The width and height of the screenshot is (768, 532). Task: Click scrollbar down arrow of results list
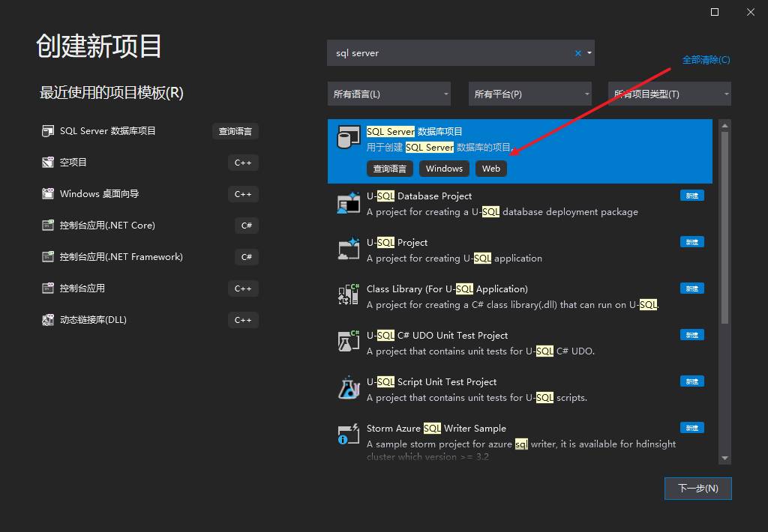coord(725,458)
